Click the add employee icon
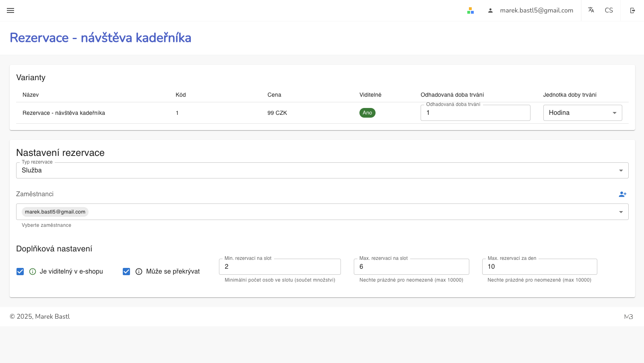 coord(622,194)
